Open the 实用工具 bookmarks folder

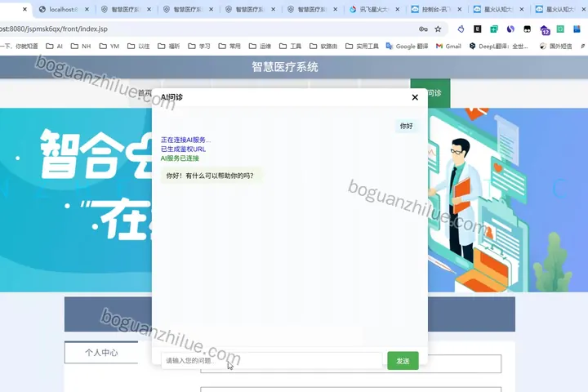click(x=362, y=46)
